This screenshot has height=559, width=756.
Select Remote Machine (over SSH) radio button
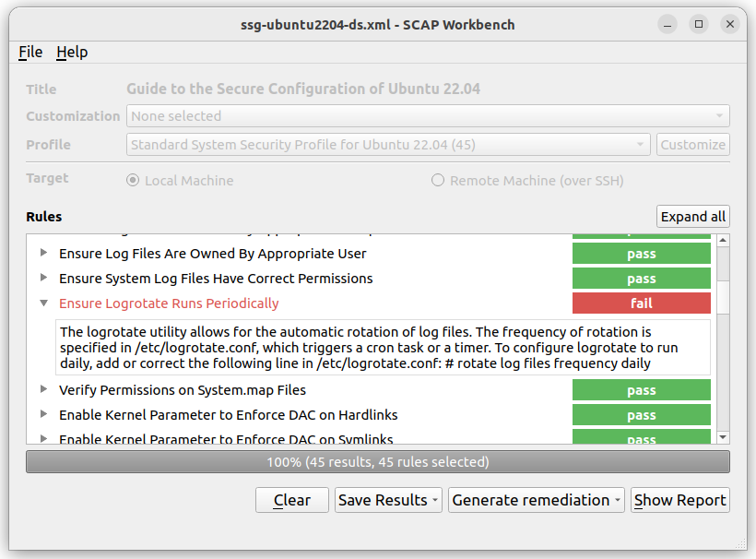click(x=437, y=181)
